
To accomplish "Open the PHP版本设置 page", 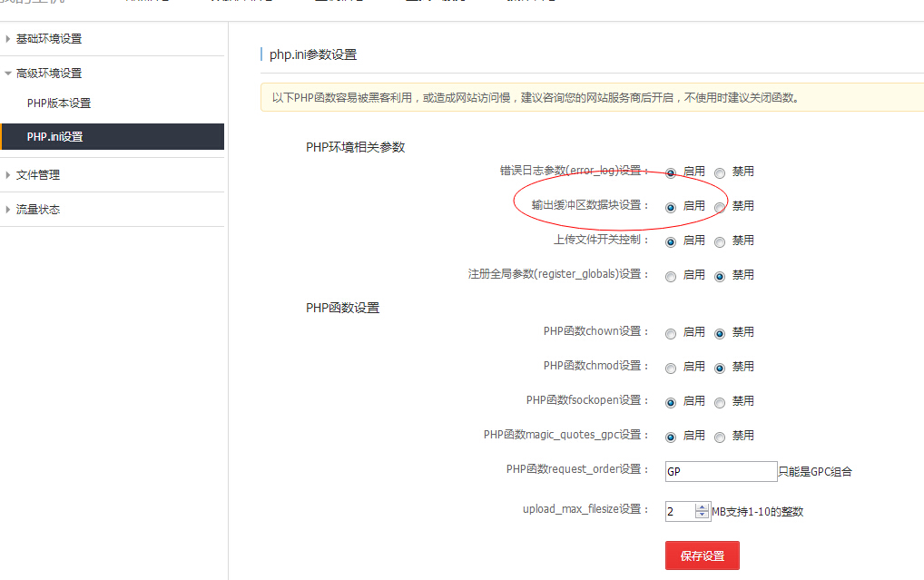I will tap(59, 103).
